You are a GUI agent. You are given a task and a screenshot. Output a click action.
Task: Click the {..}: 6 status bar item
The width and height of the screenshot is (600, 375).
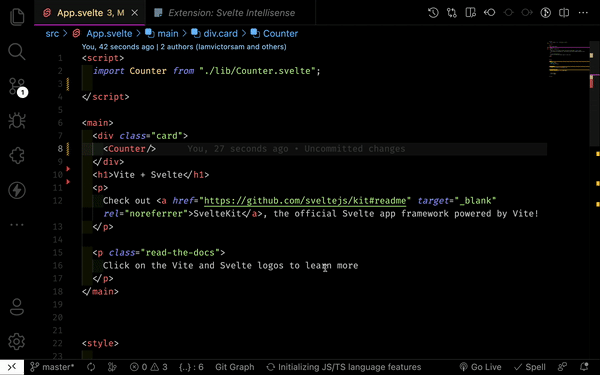click(191, 367)
